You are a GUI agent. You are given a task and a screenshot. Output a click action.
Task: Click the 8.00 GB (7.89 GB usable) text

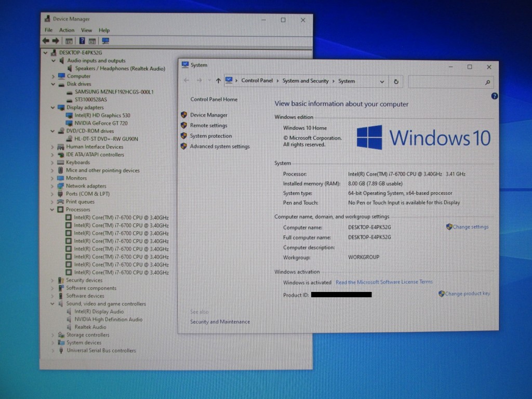[375, 183]
